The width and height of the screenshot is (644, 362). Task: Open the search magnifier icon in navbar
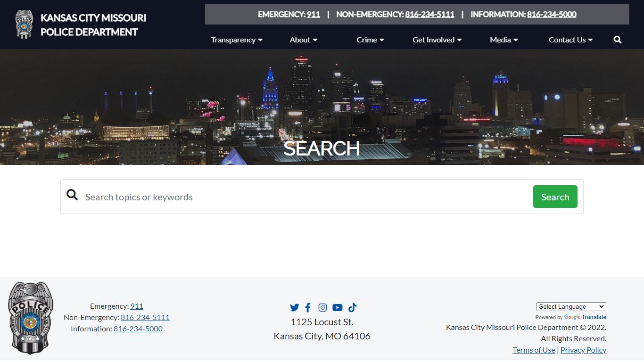[618, 40]
